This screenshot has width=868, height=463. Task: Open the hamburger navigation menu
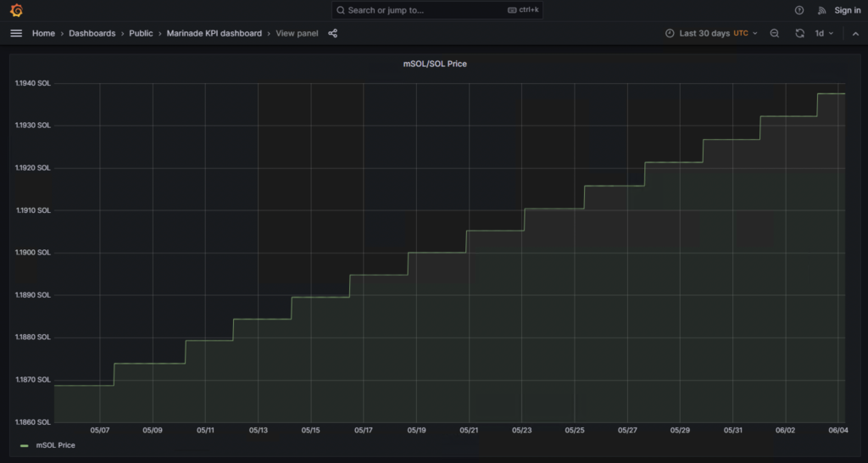(x=16, y=33)
